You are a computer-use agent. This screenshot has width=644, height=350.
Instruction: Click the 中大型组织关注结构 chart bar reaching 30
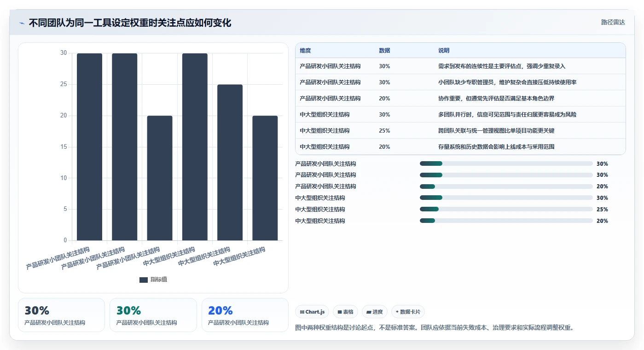pos(195,146)
